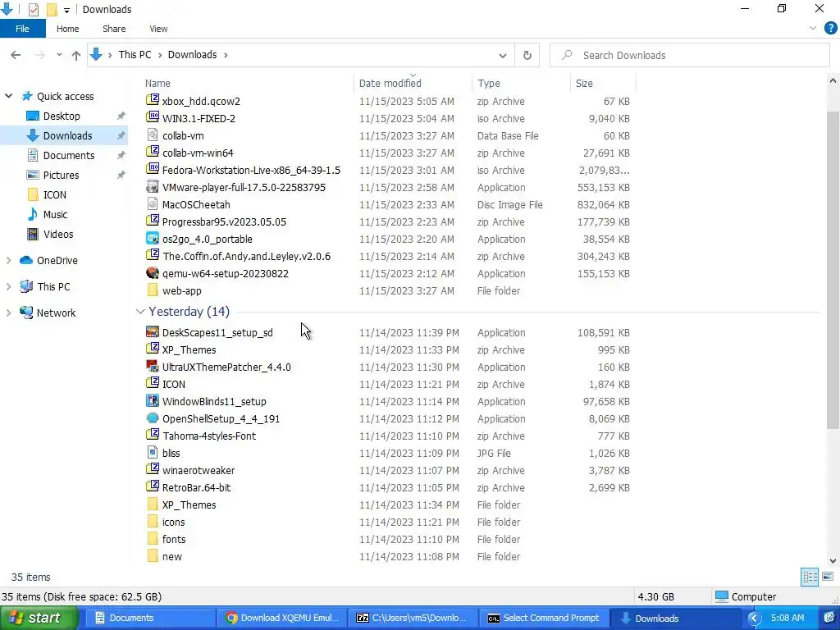840x630 pixels.
Task: Select the ICON folder in sidebar
Action: [x=55, y=194]
